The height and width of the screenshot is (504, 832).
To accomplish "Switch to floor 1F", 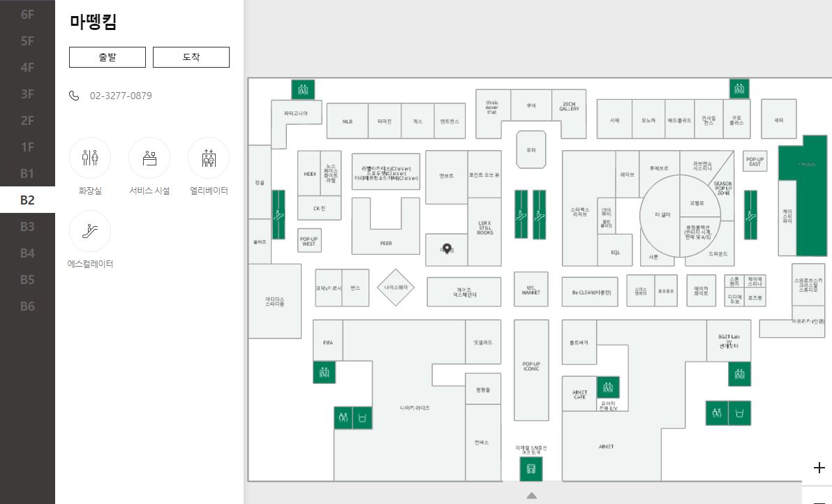I will 28,147.
